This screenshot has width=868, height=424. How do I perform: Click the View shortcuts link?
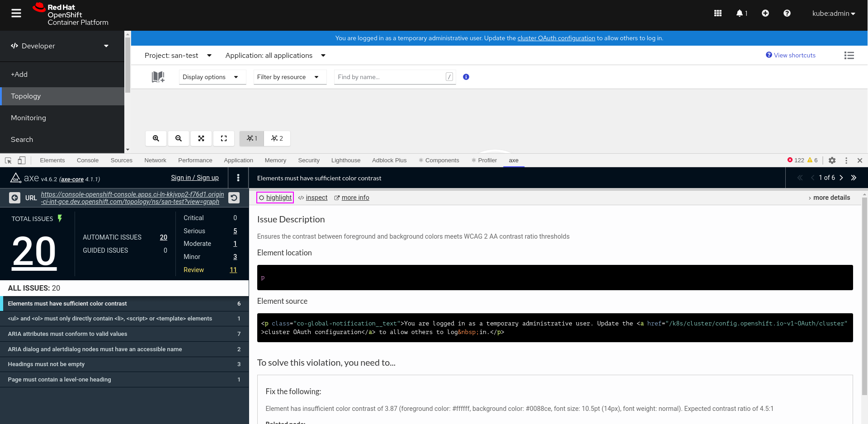point(791,55)
